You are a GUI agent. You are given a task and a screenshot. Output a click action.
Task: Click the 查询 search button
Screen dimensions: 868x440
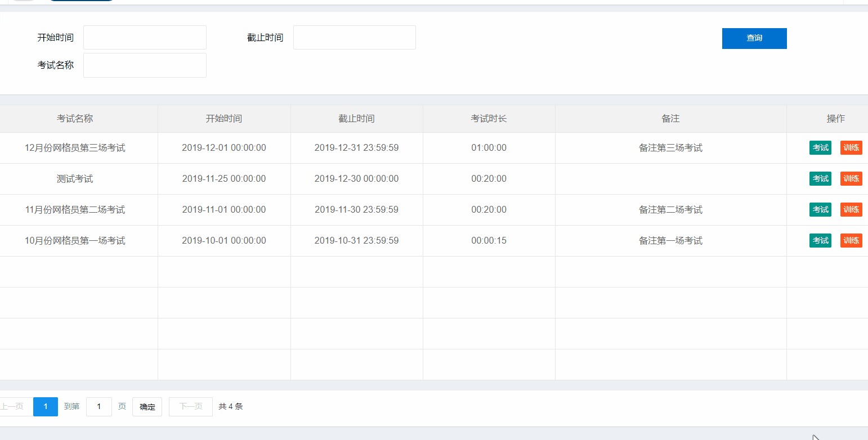coord(754,38)
